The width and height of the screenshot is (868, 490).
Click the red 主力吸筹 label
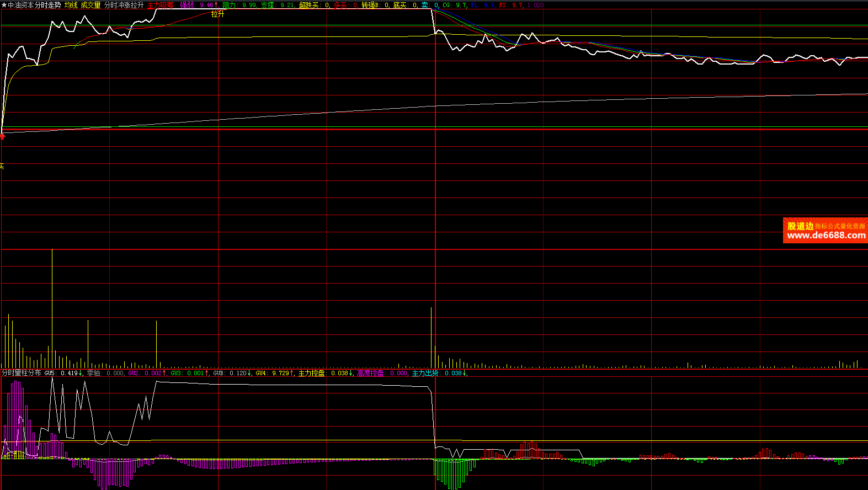[x=160, y=5]
